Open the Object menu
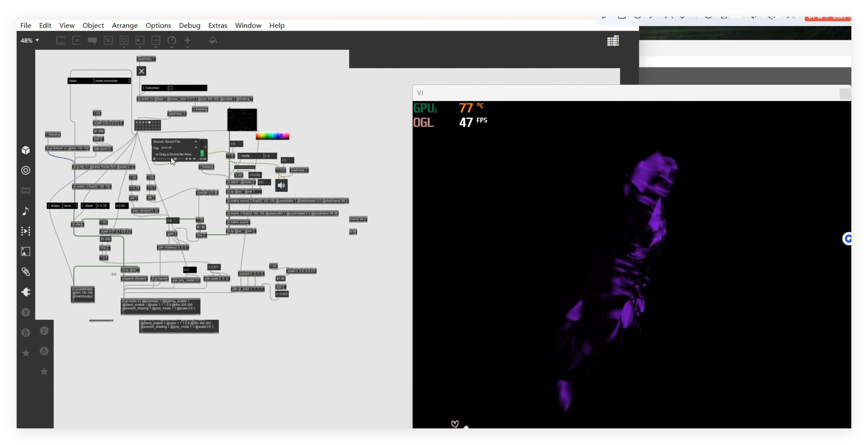Viewport: 868px width, 445px height. pos(93,25)
